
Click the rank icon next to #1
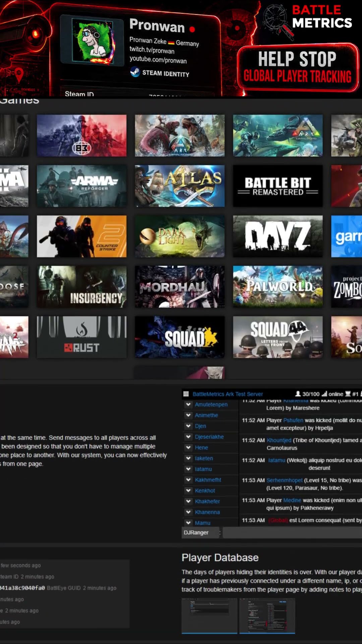tap(348, 394)
